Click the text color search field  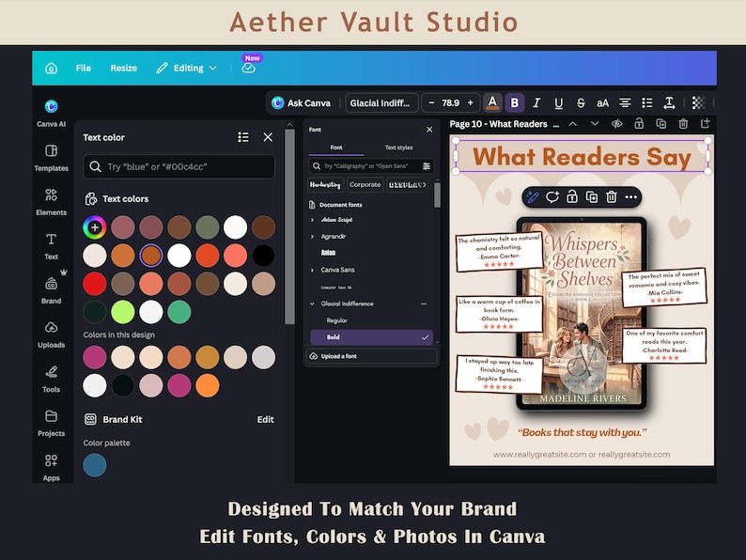[179, 167]
